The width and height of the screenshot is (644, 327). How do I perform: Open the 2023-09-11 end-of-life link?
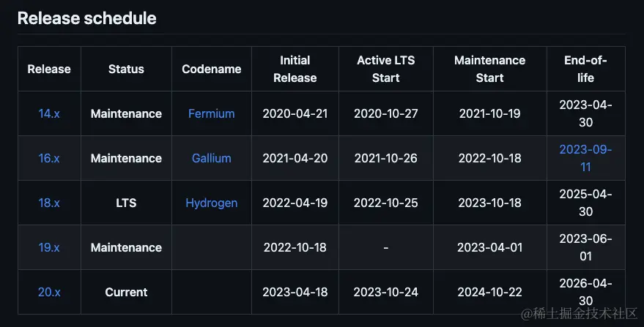[585, 158]
